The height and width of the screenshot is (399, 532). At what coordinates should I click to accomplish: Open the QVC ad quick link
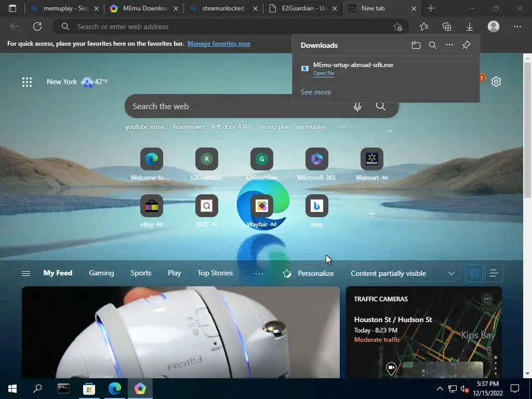[x=207, y=211]
